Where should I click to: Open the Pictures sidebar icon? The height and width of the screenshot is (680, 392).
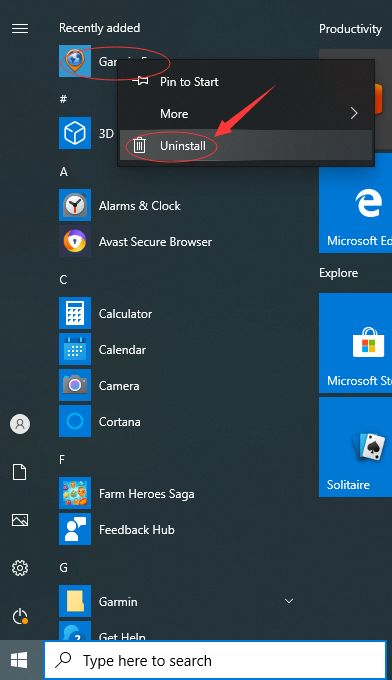pos(20,520)
